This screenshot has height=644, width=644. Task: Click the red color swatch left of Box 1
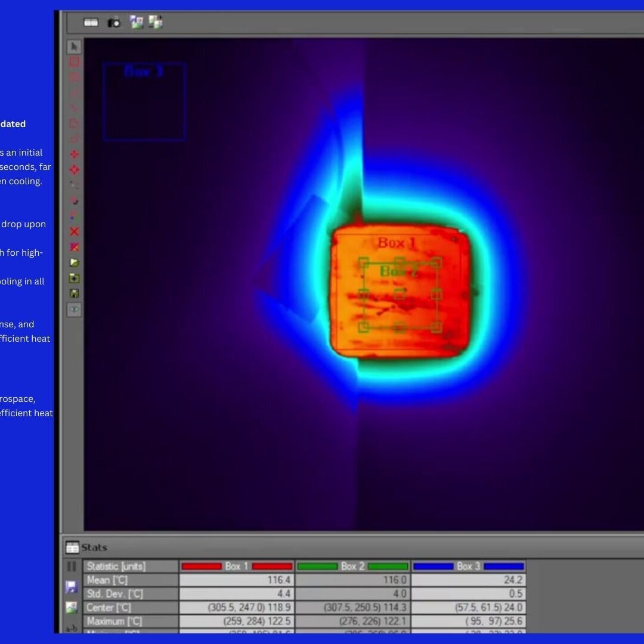tap(202, 566)
